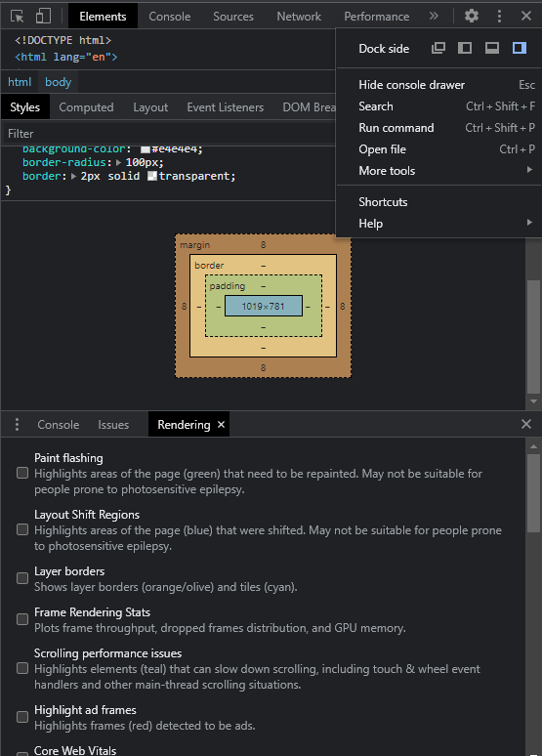This screenshot has width=542, height=756.
Task: Open DevTools settings gear
Action: [x=471, y=16]
